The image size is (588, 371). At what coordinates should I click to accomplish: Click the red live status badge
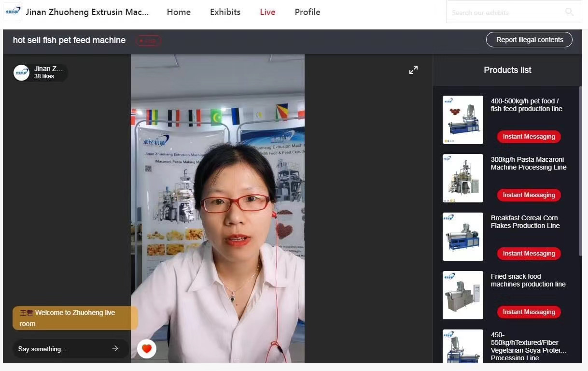click(x=148, y=41)
